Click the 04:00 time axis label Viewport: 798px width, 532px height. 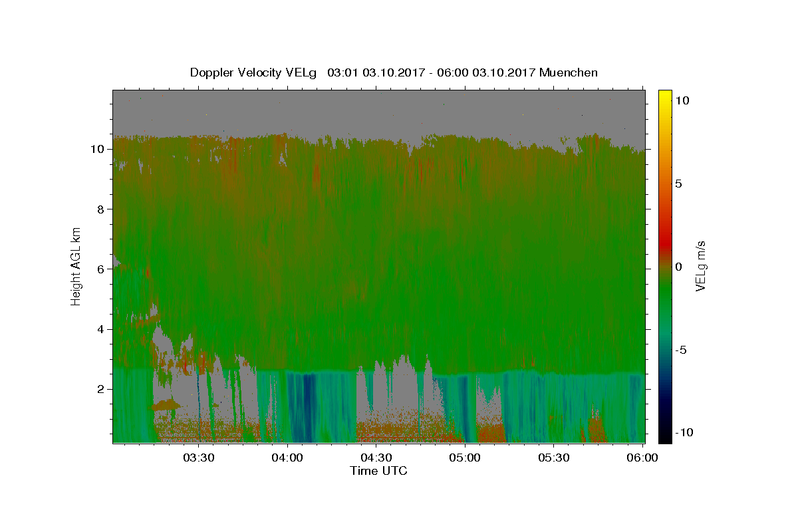[288, 458]
